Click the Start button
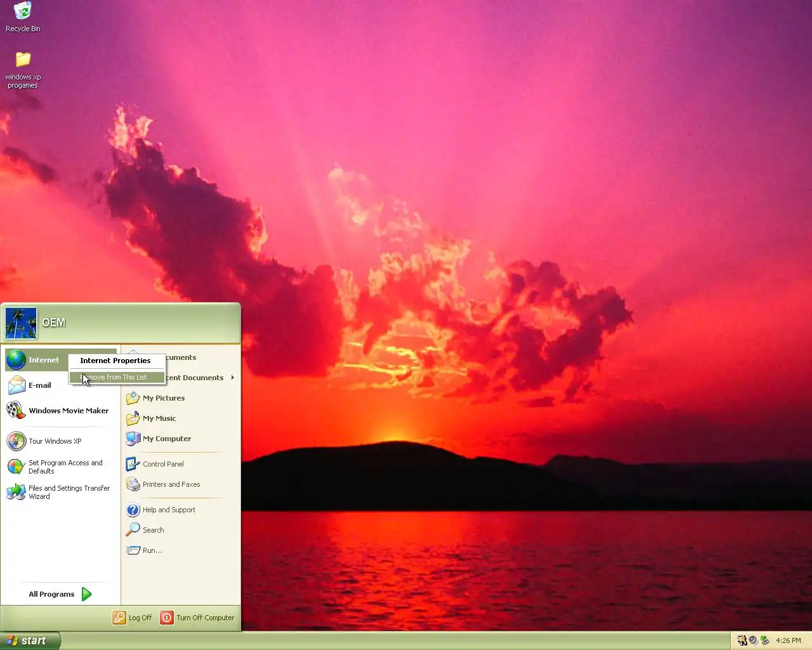This screenshot has width=812, height=650. pos(30,641)
